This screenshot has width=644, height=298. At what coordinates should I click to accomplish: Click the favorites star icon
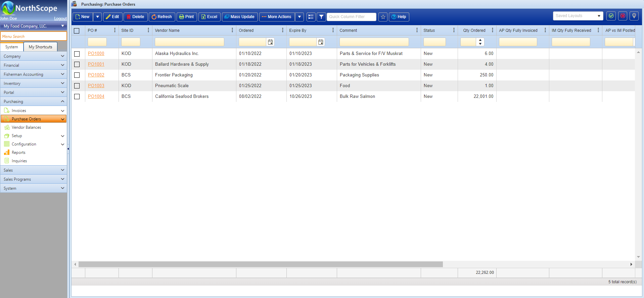coord(383,17)
